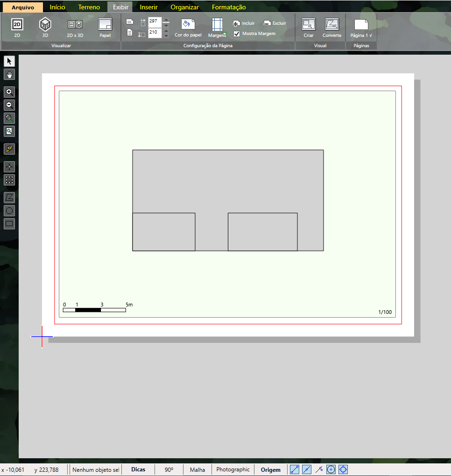This screenshot has height=476, width=451.
Task: Select the tape measure tool
Action: click(9, 149)
